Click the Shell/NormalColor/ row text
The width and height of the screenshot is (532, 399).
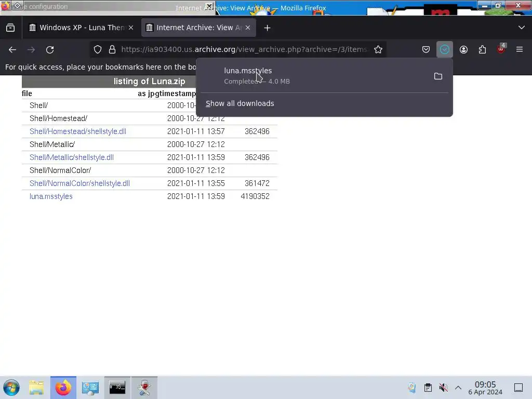[60, 170]
